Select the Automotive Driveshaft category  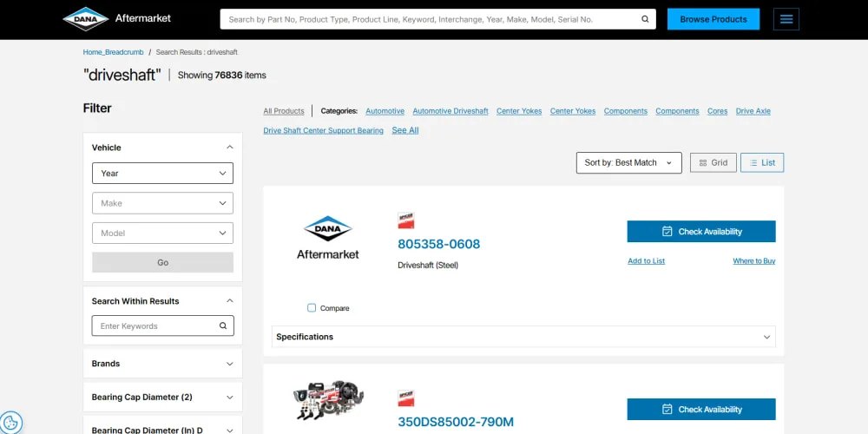[450, 111]
